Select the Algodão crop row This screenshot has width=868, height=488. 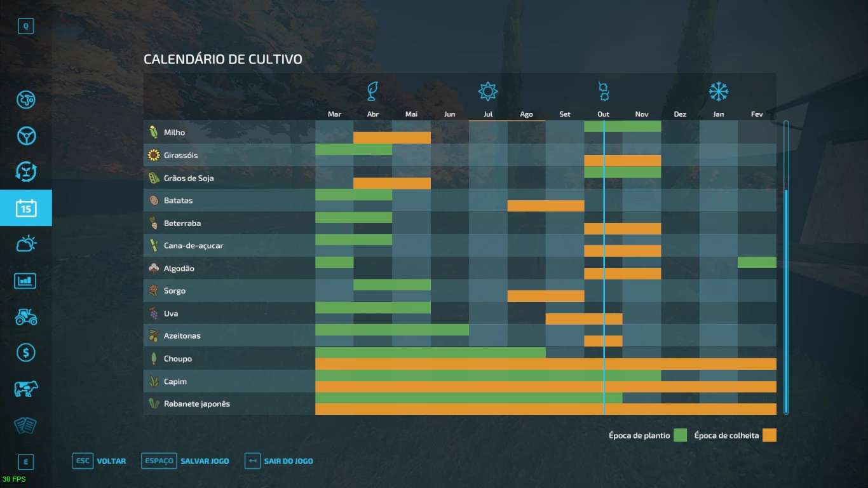click(179, 268)
